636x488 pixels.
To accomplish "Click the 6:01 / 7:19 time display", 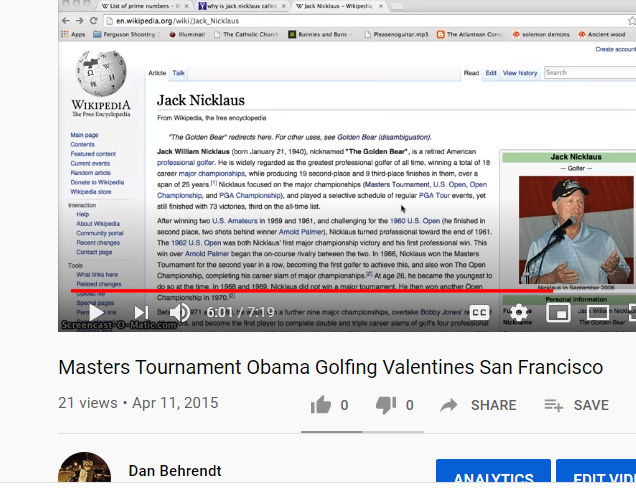I will tap(241, 312).
